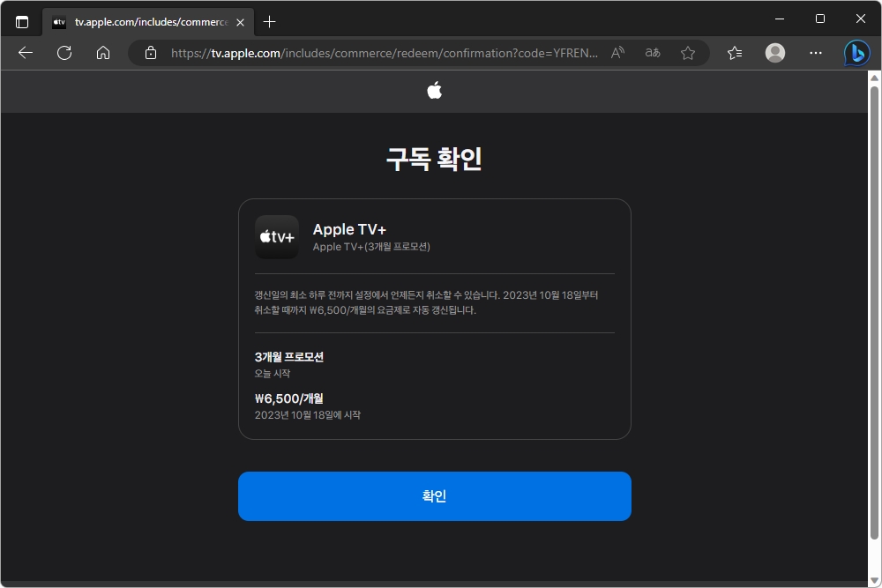This screenshot has height=588, width=882.
Task: Click the 오늘 시작 text
Action: click(x=273, y=373)
